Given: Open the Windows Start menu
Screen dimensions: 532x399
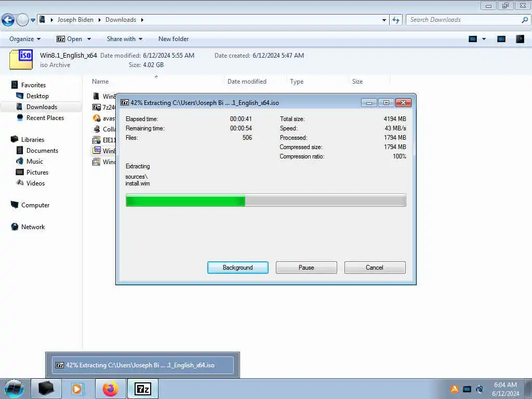Looking at the screenshot, I should pos(14,389).
